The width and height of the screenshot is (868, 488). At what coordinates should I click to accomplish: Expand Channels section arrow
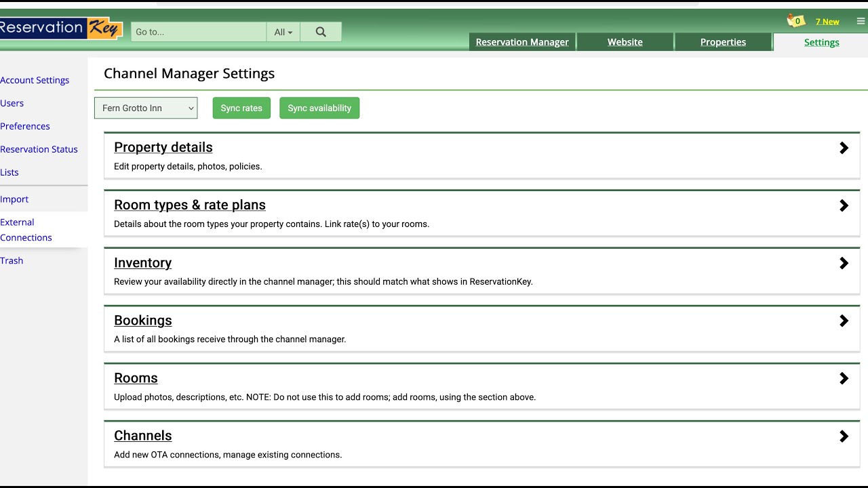844,436
